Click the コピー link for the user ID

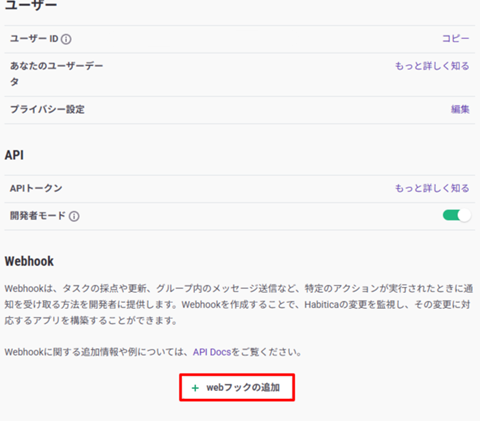click(455, 39)
